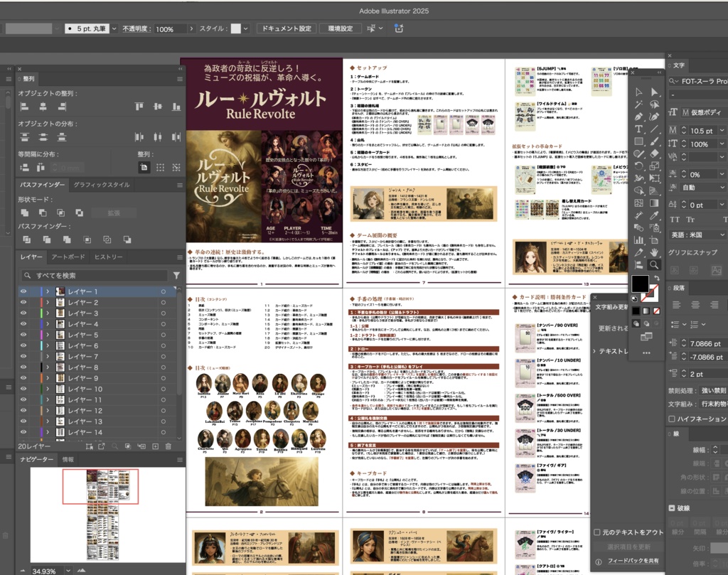The width and height of the screenshot is (728, 575).
Task: Choose the Paintbrush tool
Action: point(654,141)
